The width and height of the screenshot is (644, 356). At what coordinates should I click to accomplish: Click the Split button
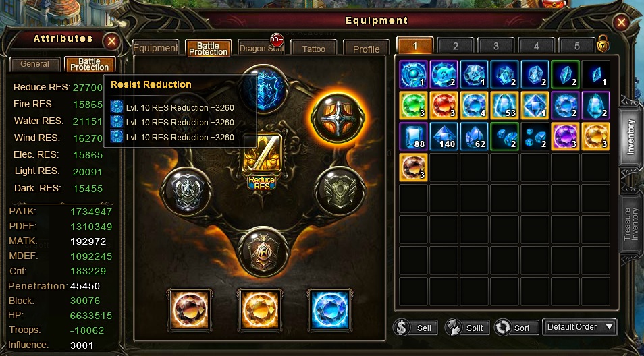pos(467,328)
